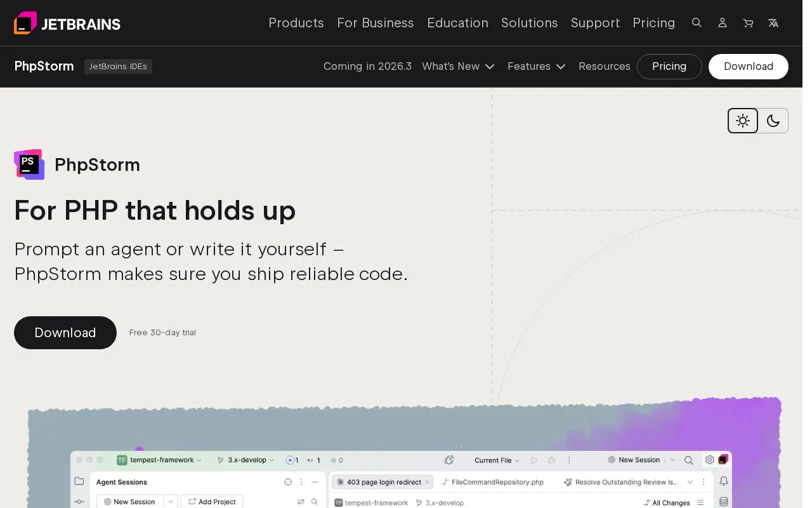
Task: Click the Add Project button
Action: (212, 502)
